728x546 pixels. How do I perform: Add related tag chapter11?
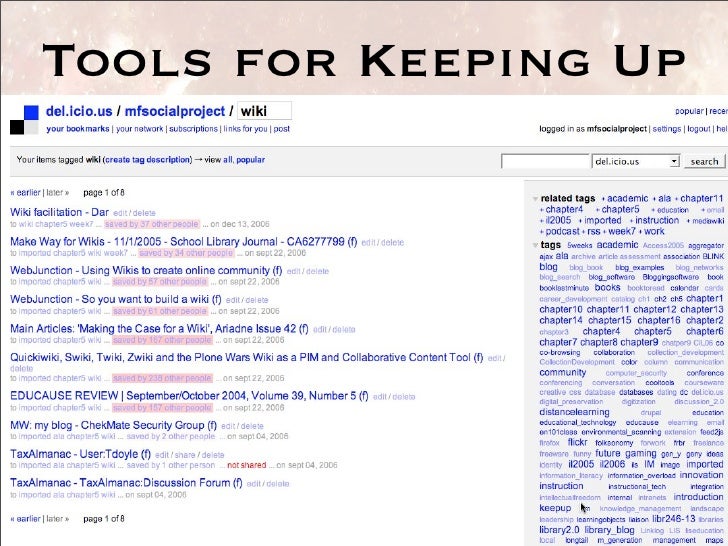pyautogui.click(x=702, y=199)
